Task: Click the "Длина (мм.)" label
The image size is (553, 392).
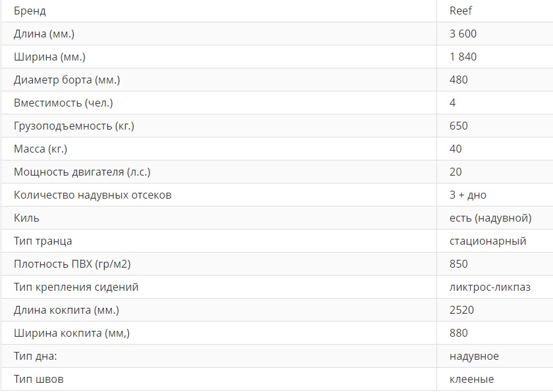Action: click(x=49, y=34)
